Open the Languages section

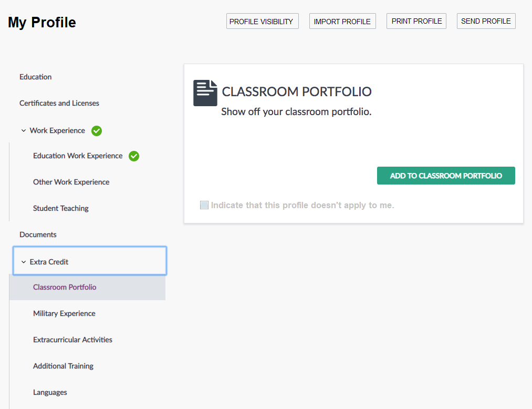pyautogui.click(x=50, y=392)
